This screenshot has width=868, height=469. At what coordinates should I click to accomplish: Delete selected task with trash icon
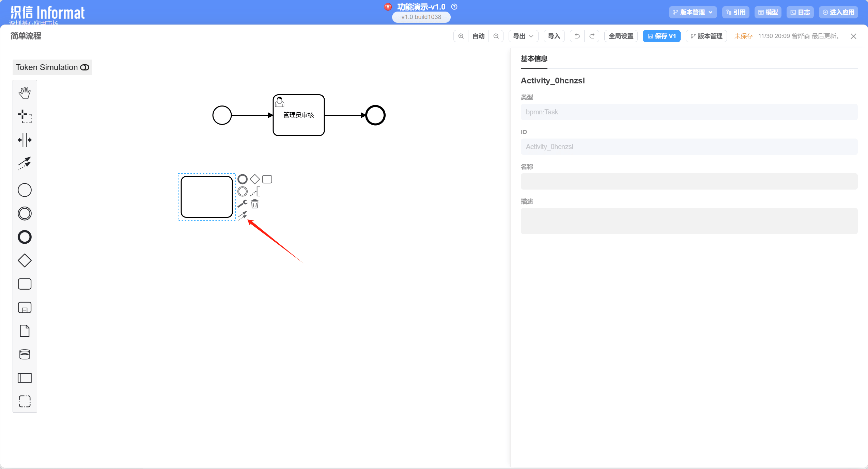(255, 204)
